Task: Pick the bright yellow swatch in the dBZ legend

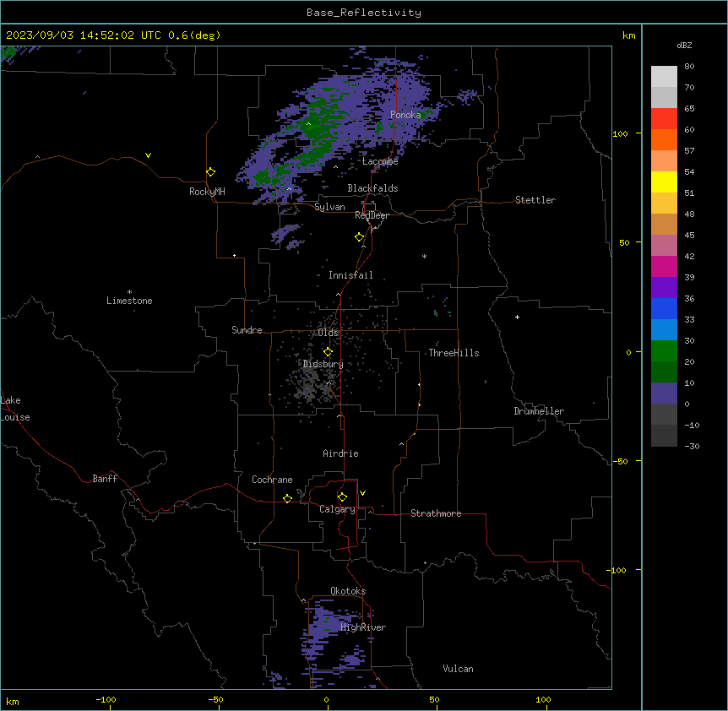Action: pyautogui.click(x=664, y=182)
